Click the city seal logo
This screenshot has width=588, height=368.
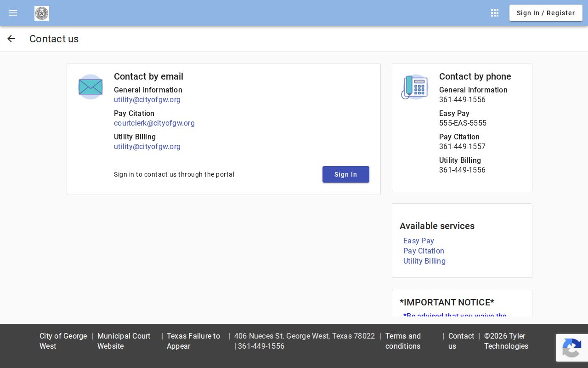pos(42,13)
